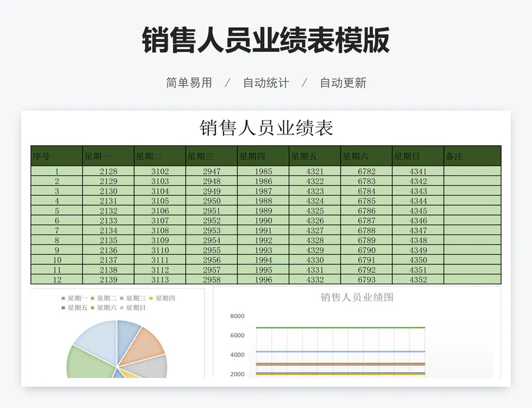Select serial number cell 12
Viewport: 532px width, 408px height.
coord(57,280)
